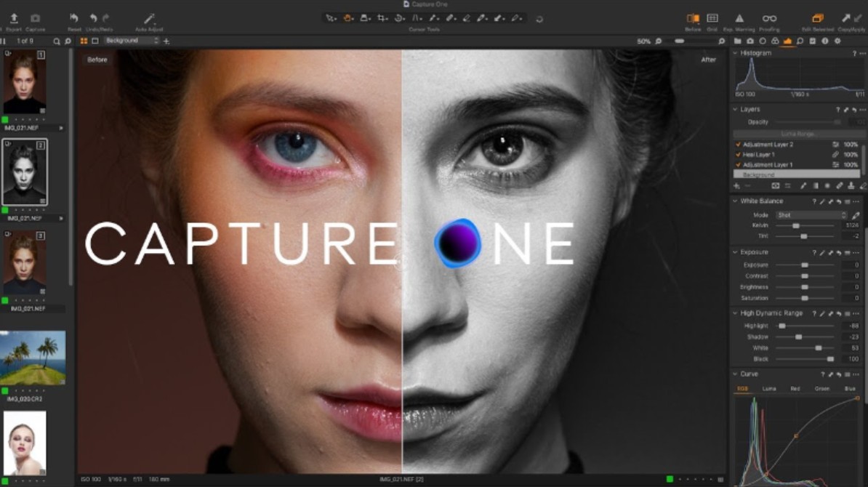Image resolution: width=868 pixels, height=487 pixels.
Task: Select the Red curve channel tab
Action: [795, 389]
